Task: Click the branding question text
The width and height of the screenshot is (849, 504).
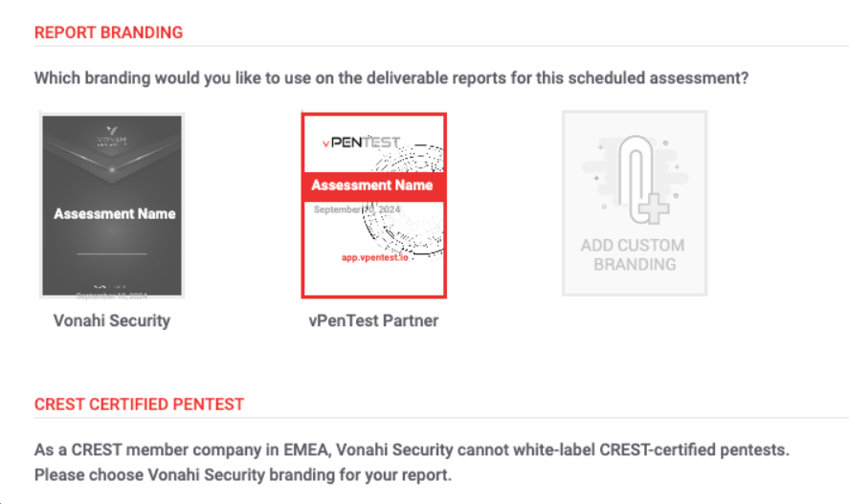Action: pos(391,78)
